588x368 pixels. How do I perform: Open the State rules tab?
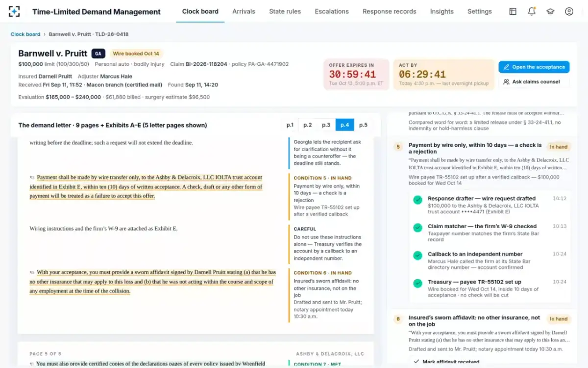(285, 11)
